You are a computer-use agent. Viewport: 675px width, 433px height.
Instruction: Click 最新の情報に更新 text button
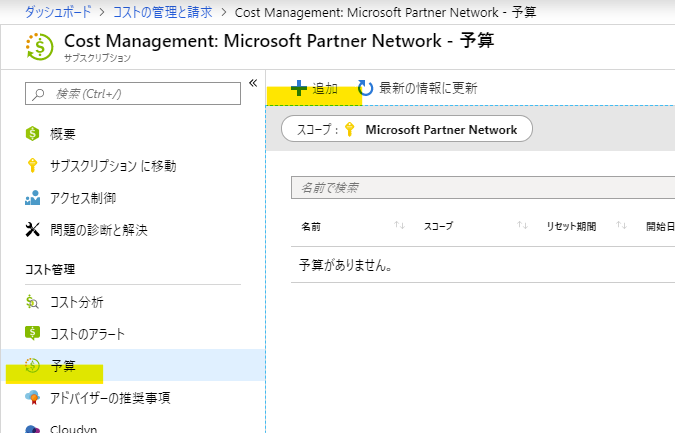point(428,88)
